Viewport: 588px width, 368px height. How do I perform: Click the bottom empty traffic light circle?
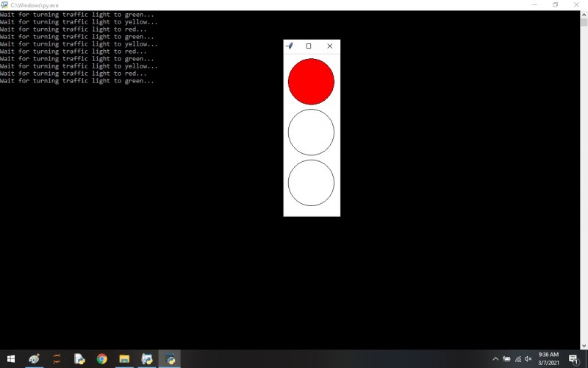(311, 183)
